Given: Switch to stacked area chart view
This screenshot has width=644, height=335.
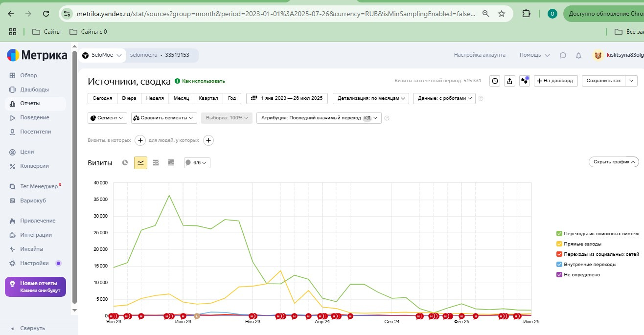Looking at the screenshot, I should pyautogui.click(x=156, y=163).
